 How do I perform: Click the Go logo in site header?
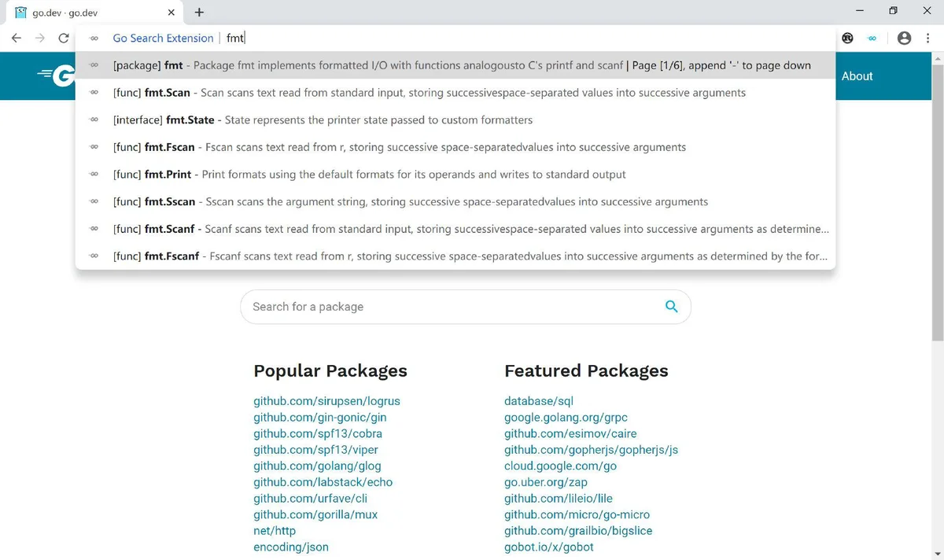click(x=57, y=76)
